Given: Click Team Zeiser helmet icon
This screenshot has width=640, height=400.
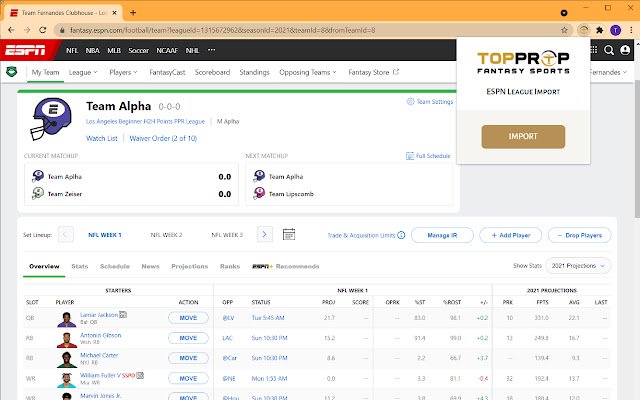Looking at the screenshot, I should [38, 193].
